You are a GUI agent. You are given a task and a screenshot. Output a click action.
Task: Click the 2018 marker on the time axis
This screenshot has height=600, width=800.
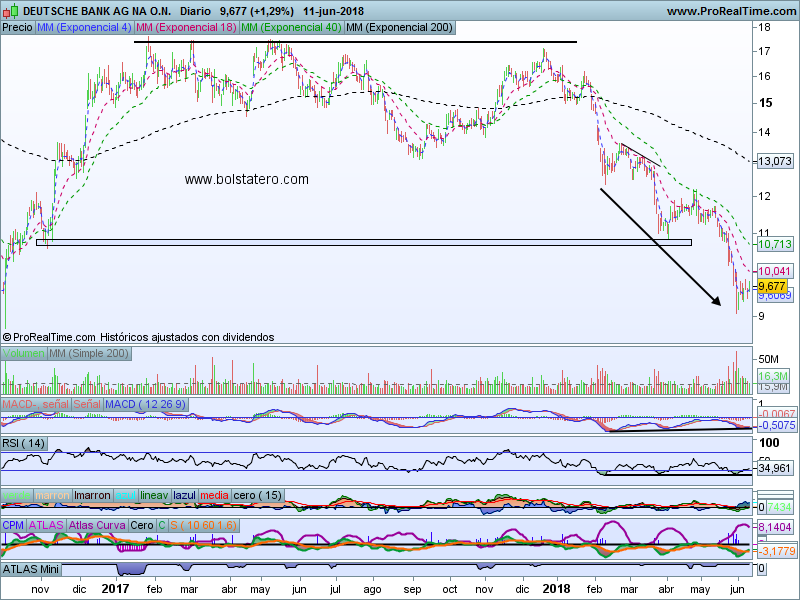[555, 590]
